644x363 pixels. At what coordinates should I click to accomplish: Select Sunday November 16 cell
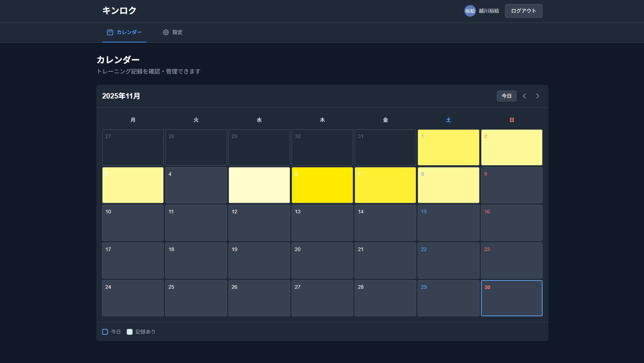click(x=511, y=223)
